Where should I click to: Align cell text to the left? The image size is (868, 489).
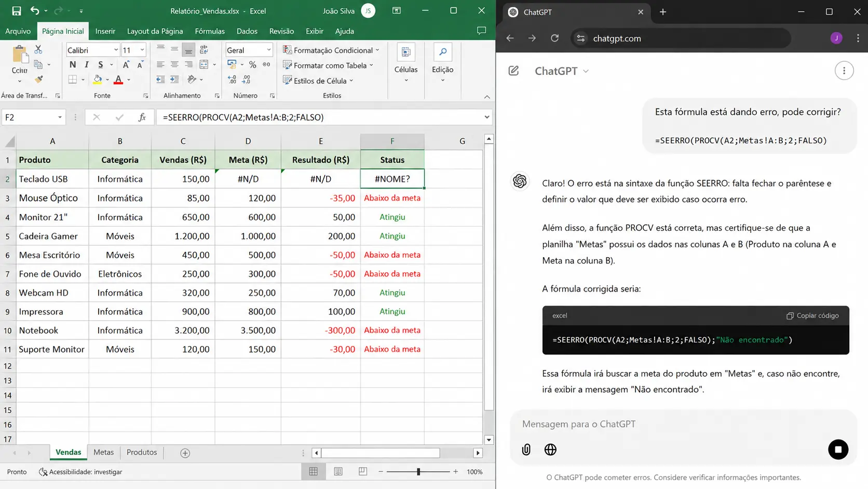[160, 64]
